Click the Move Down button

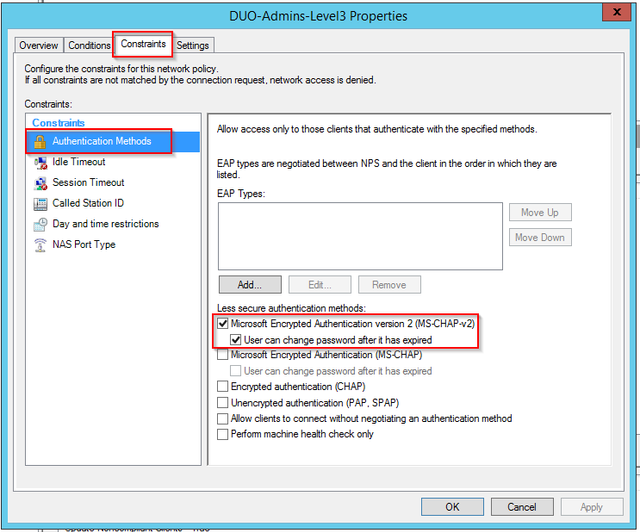(540, 238)
